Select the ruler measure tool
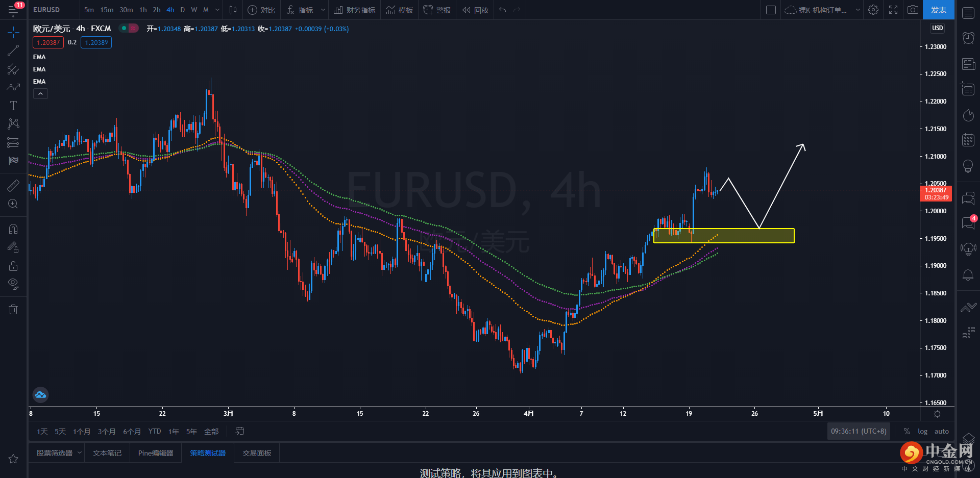The width and height of the screenshot is (980, 478). tap(13, 186)
